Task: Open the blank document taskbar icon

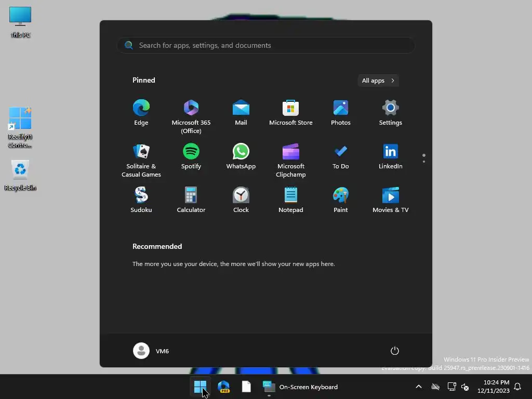Action: pyautogui.click(x=246, y=387)
